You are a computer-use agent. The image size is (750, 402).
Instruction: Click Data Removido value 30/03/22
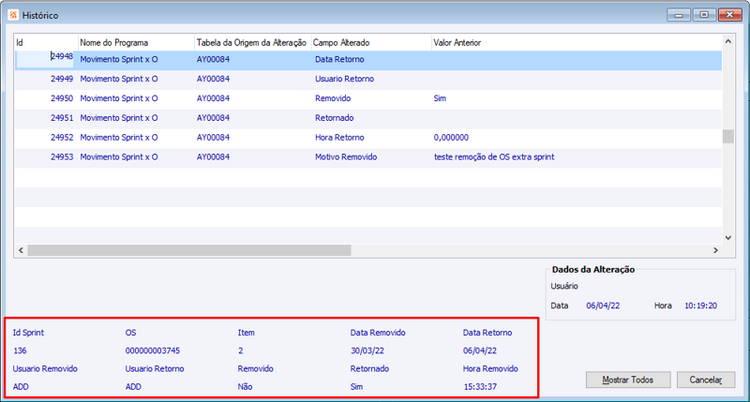point(367,351)
